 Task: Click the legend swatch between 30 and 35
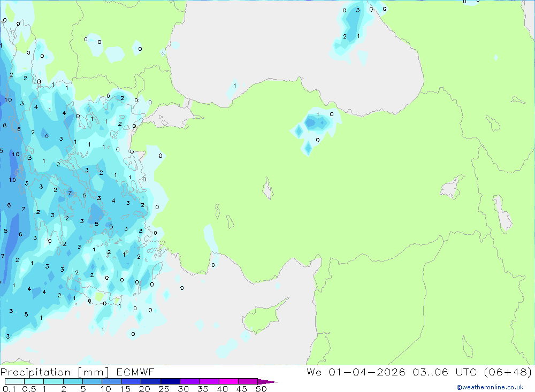pos(190,381)
